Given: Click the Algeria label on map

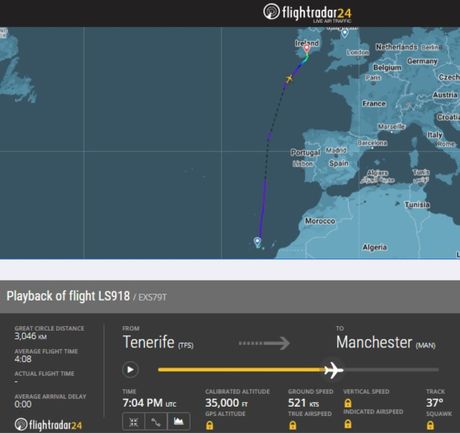Looking at the screenshot, I should [x=375, y=247].
